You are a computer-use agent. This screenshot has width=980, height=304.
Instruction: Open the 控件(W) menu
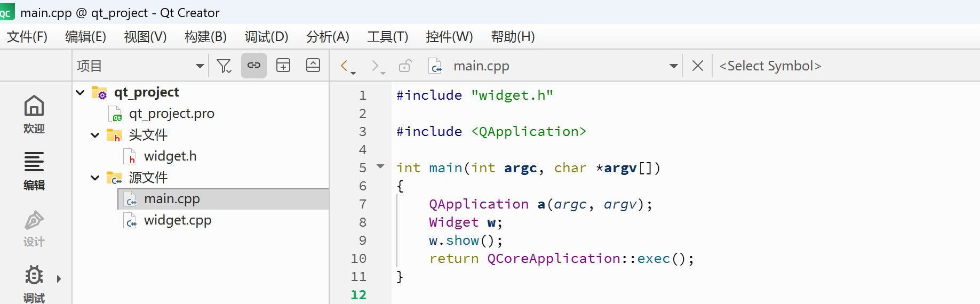449,37
